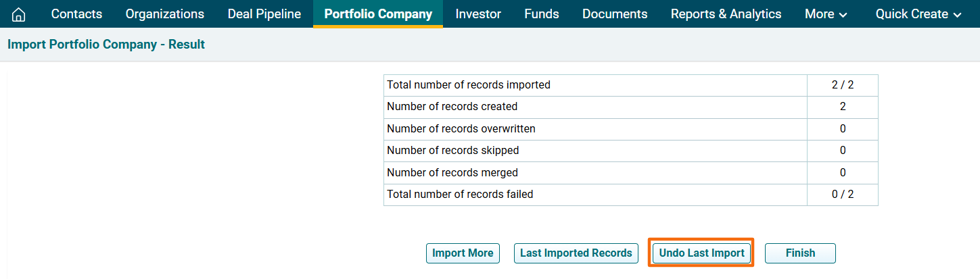The height and width of the screenshot is (279, 980).
Task: Open the Deal Pipeline section
Action: [264, 14]
